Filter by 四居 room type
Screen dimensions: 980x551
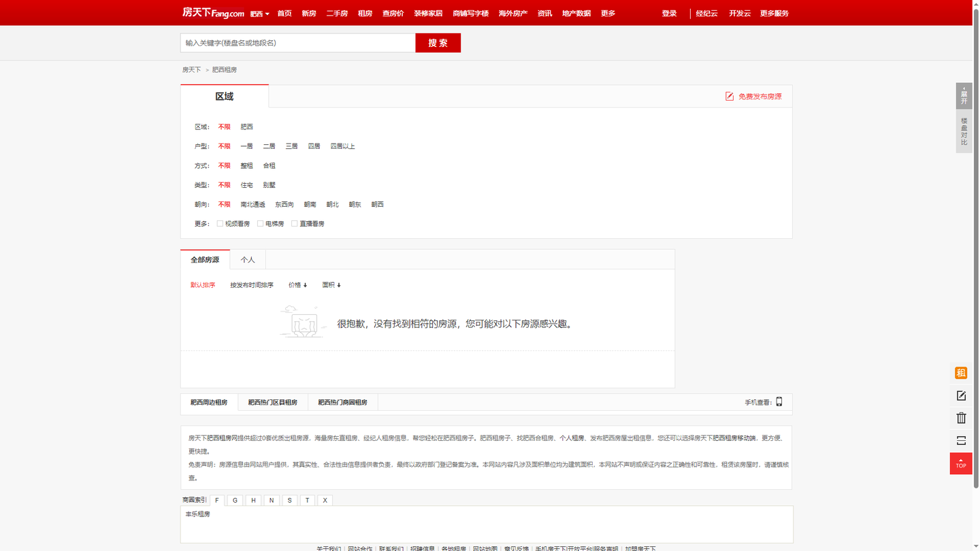(314, 146)
